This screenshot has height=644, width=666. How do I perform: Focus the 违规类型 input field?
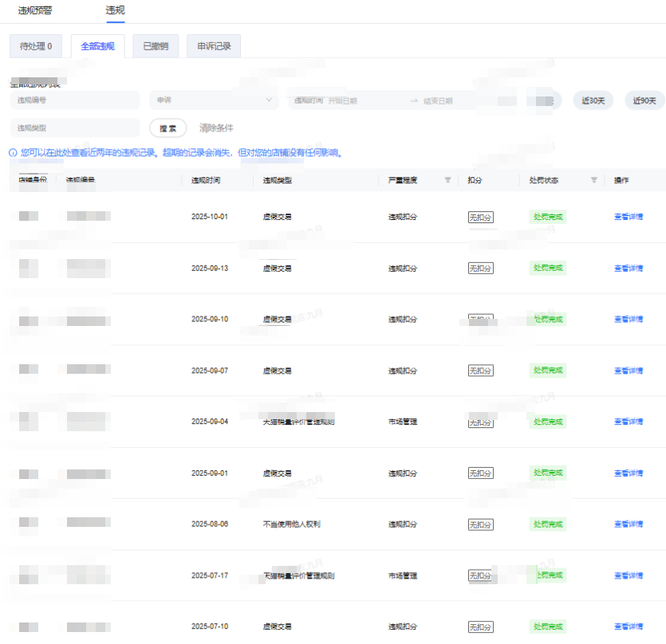point(75,128)
